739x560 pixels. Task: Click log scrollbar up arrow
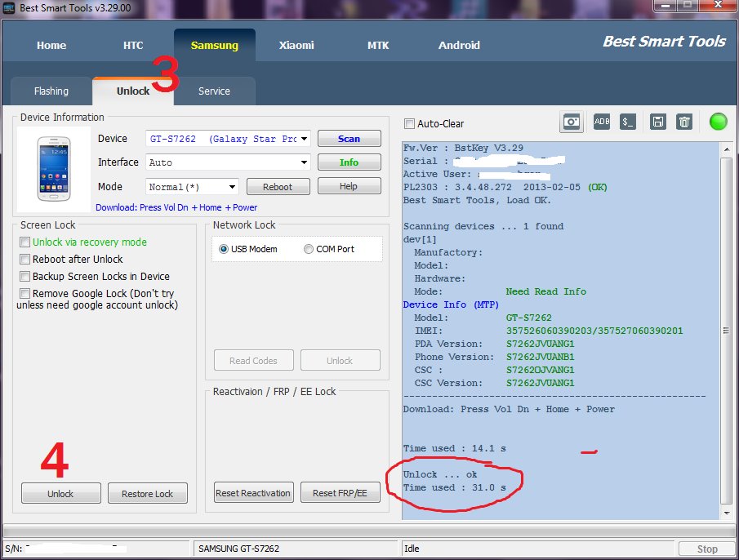pos(726,149)
